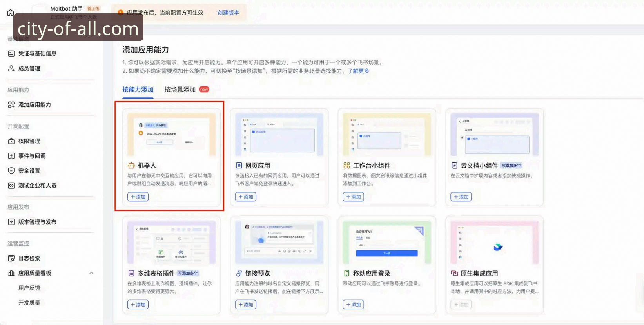Collapse the 应用质量看板 chevron

click(x=91, y=273)
